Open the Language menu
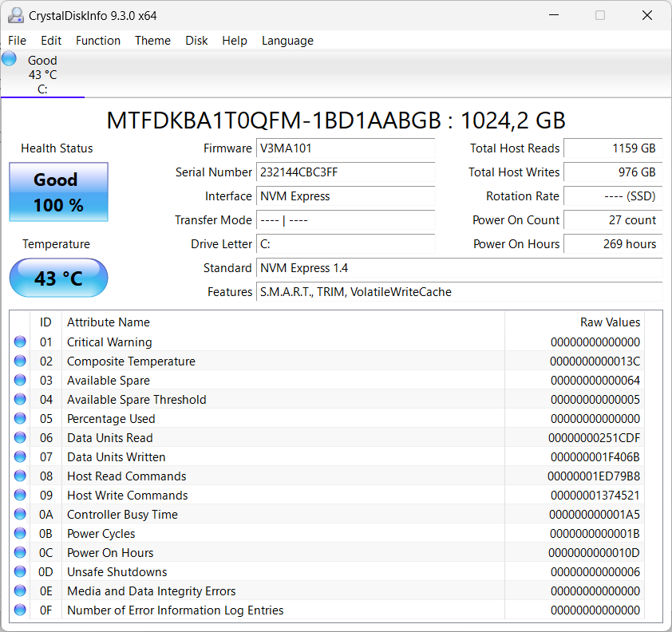Screen dimensions: 672x632 (x=287, y=41)
